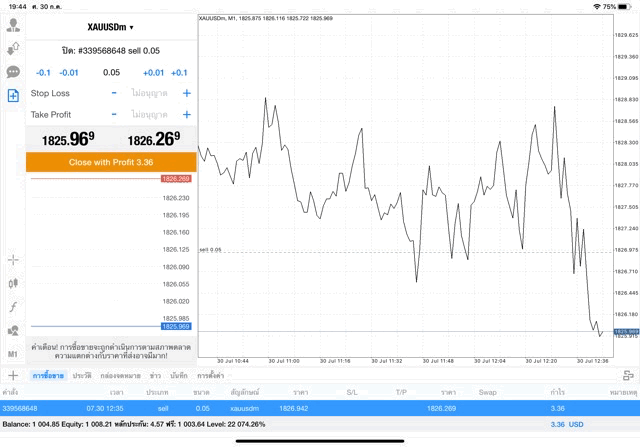Switch to the บันทึก tab
The image size is (640, 447).
[x=179, y=376]
